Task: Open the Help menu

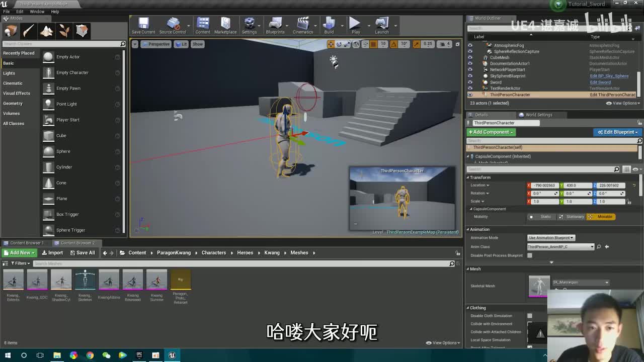Action: (55, 12)
